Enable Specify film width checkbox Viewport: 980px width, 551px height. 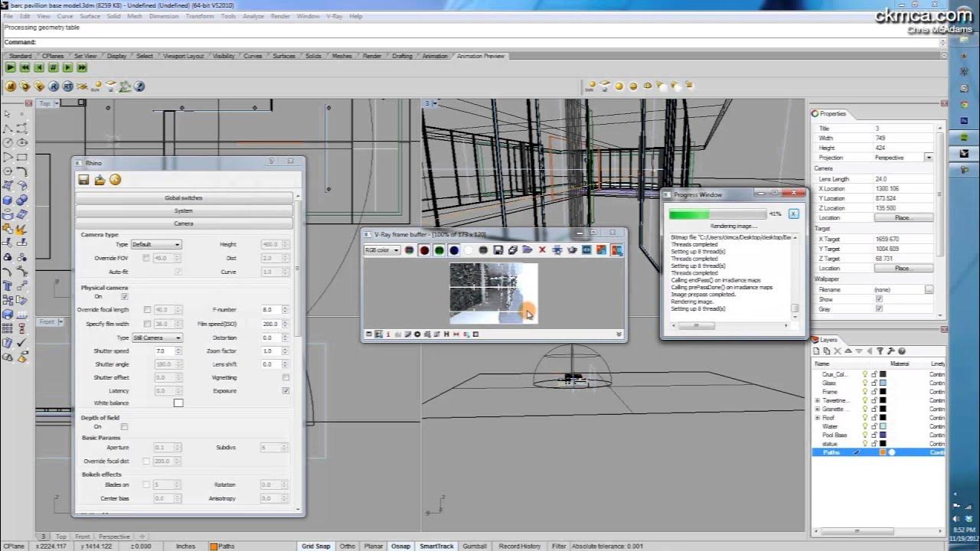(x=146, y=324)
